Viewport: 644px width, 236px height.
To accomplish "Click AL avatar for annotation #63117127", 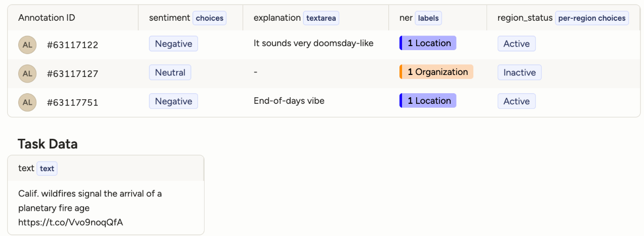I will tap(27, 73).
